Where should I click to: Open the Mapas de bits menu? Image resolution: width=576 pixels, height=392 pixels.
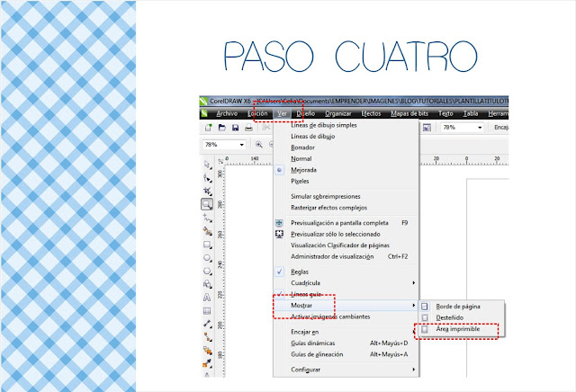409,113
